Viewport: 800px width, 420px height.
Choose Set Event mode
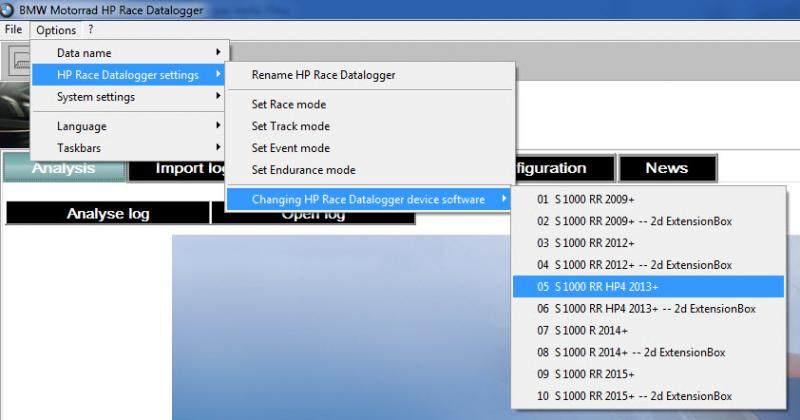click(370, 148)
